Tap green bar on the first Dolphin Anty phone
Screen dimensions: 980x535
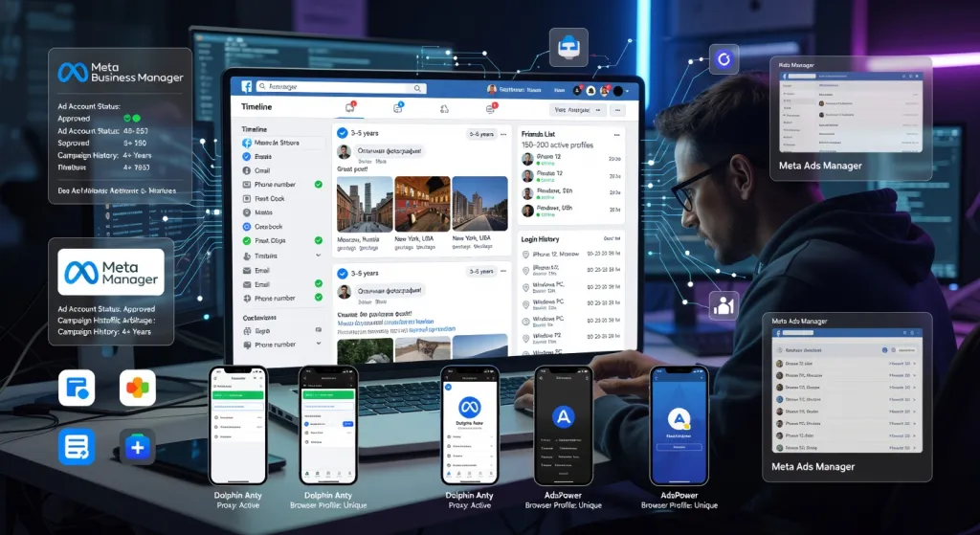tap(238, 395)
